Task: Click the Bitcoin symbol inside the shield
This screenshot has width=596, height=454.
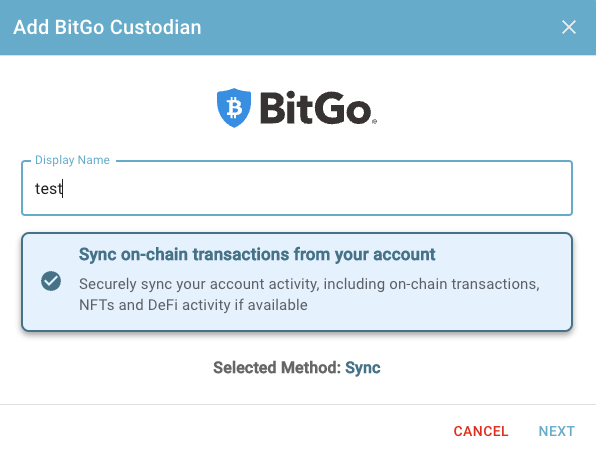Action: (x=234, y=107)
